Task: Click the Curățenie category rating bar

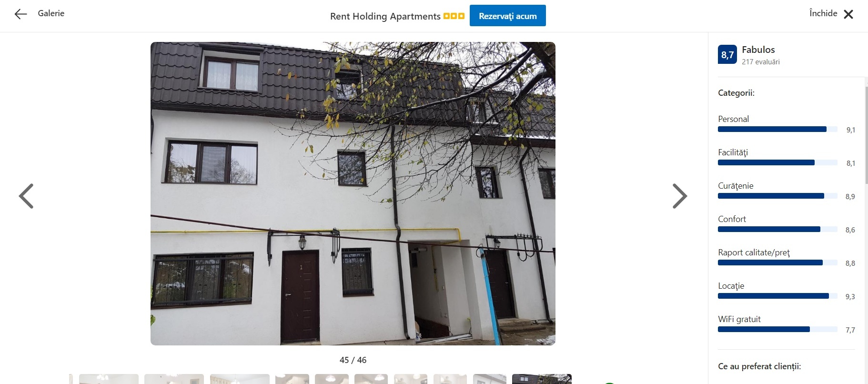Action: 777,196
